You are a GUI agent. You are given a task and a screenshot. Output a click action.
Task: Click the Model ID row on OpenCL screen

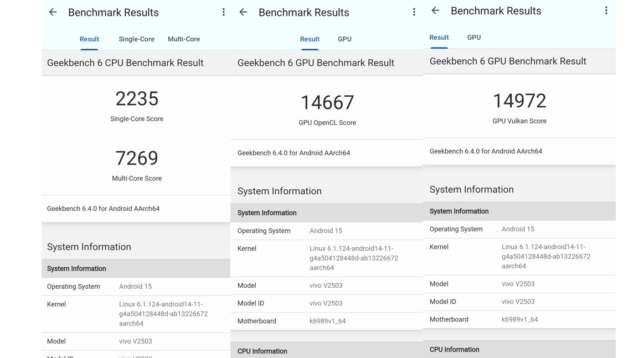click(327, 303)
